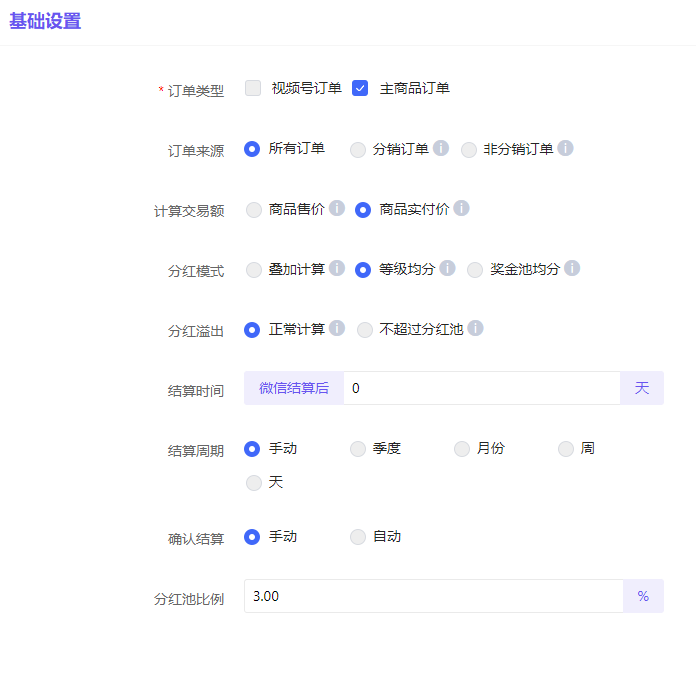Select 不超过分红池 overflow option
This screenshot has width=696, height=697.
coord(365,330)
